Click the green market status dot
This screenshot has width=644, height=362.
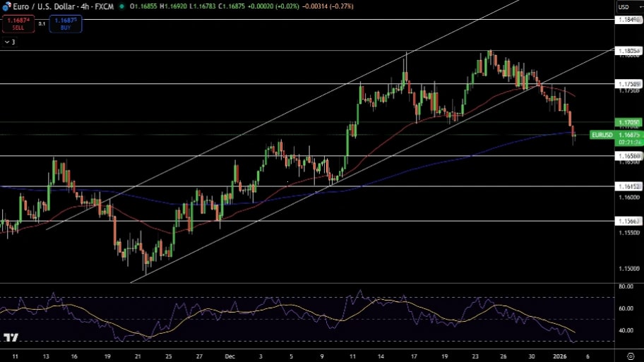click(122, 6)
